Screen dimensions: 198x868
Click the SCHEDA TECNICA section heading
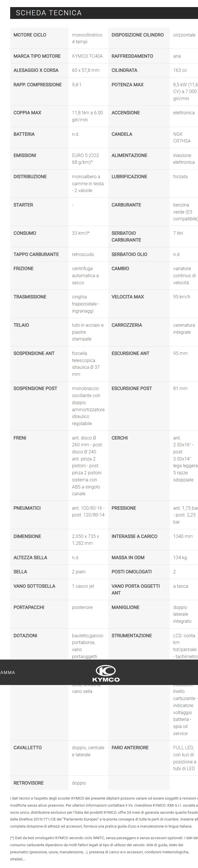(49, 13)
